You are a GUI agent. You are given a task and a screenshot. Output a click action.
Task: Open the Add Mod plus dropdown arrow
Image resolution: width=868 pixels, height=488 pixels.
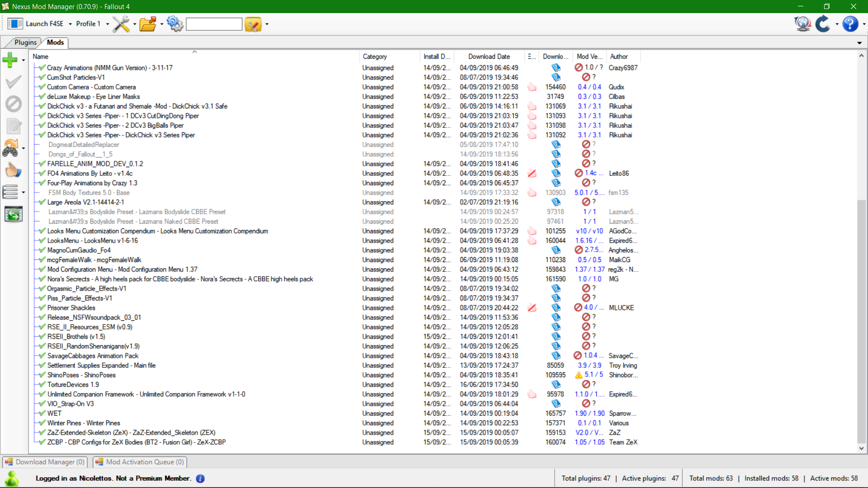(23, 60)
